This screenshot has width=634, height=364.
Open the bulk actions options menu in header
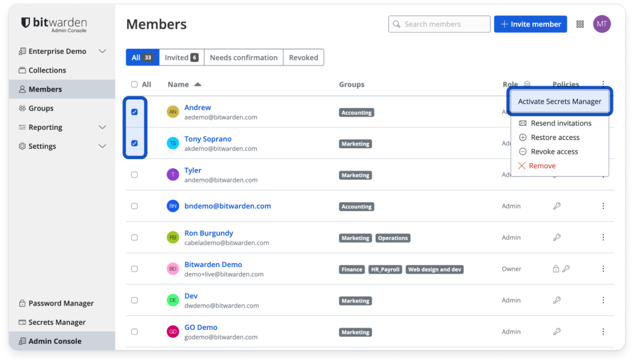coord(603,83)
